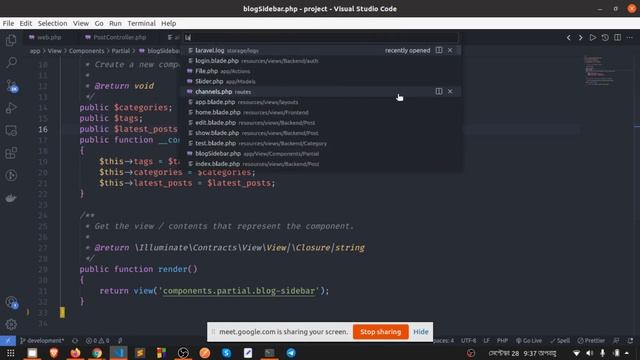The width and height of the screenshot is (640, 360).
Task: Go back with the left arrow in the editor toolbar
Action: coord(569,38)
